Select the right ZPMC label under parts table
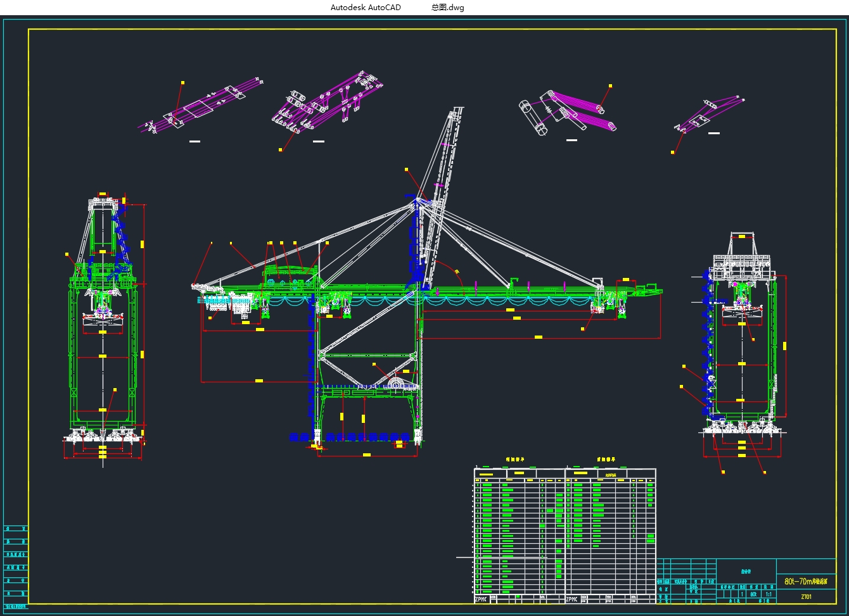 [x=571, y=599]
